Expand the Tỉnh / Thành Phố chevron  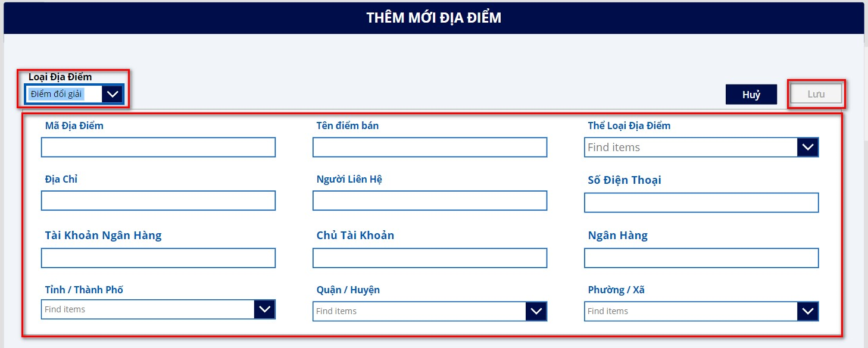[264, 309]
